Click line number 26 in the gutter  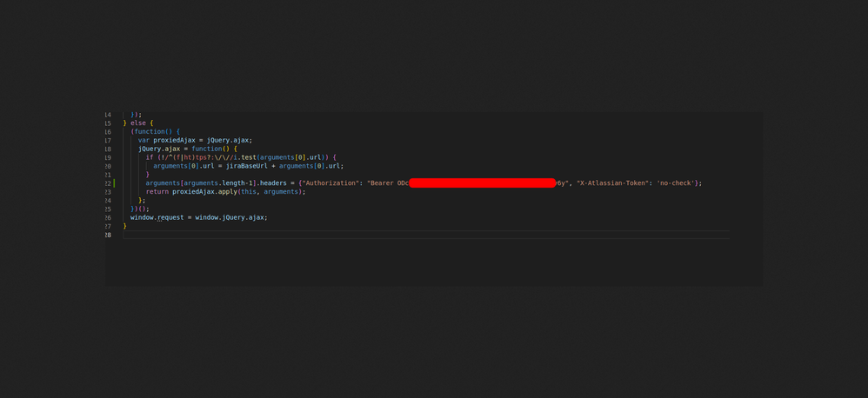coord(108,218)
